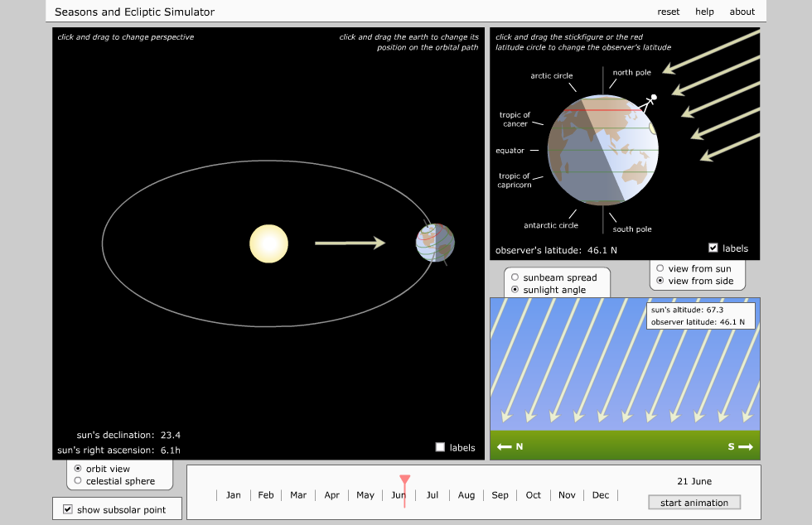Viewport: 812px width, 525px height.
Task: Start the animation
Action: 694,502
